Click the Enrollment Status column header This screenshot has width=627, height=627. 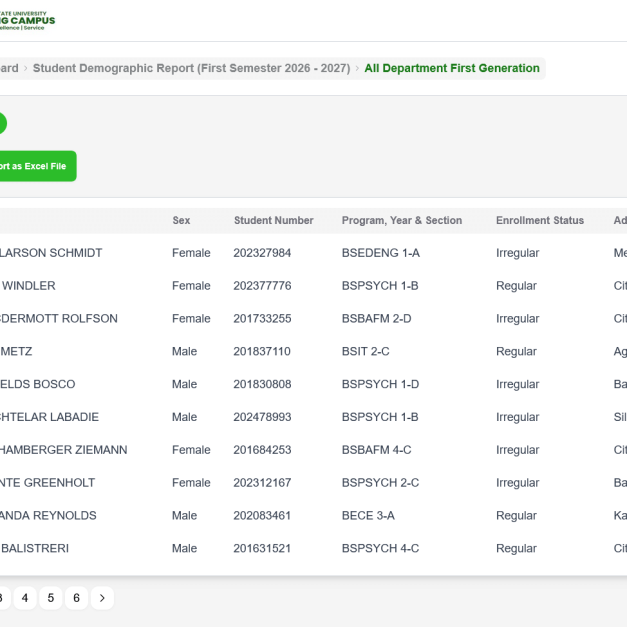coord(539,220)
